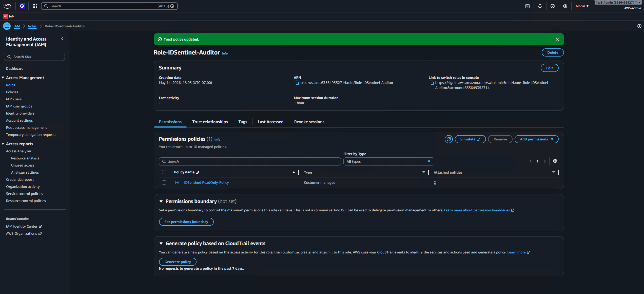
Task: Click the Generate policy button
Action: click(x=178, y=262)
